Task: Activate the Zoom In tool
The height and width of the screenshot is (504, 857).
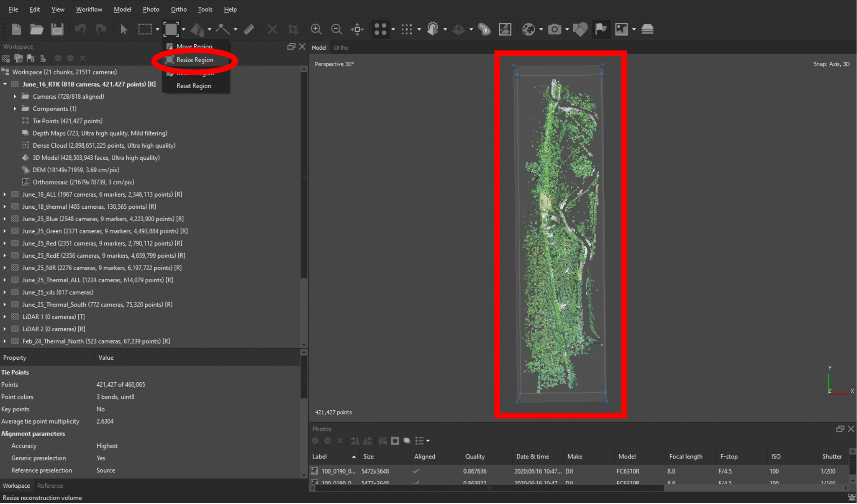Action: point(316,29)
